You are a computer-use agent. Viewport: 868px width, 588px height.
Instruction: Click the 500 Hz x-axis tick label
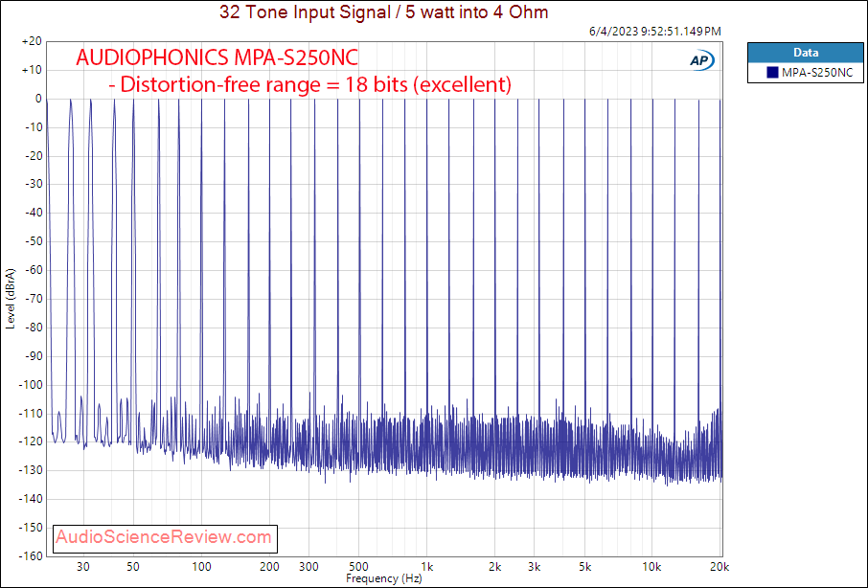click(x=358, y=567)
